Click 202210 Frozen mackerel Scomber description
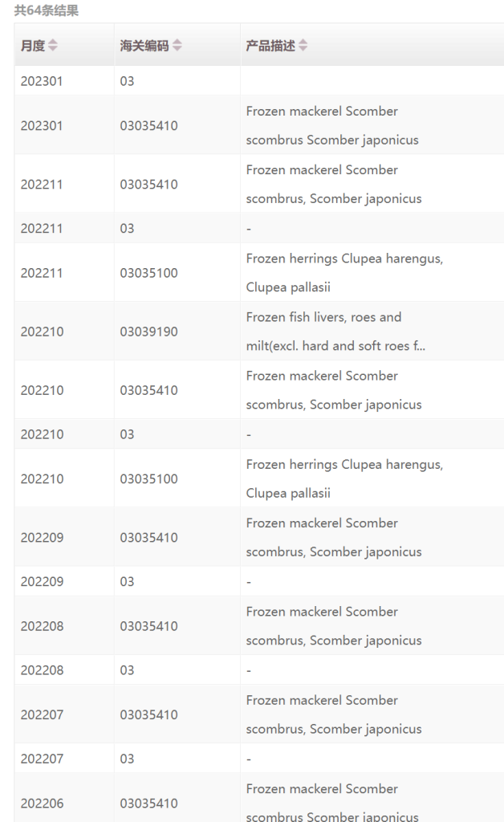 [334, 390]
